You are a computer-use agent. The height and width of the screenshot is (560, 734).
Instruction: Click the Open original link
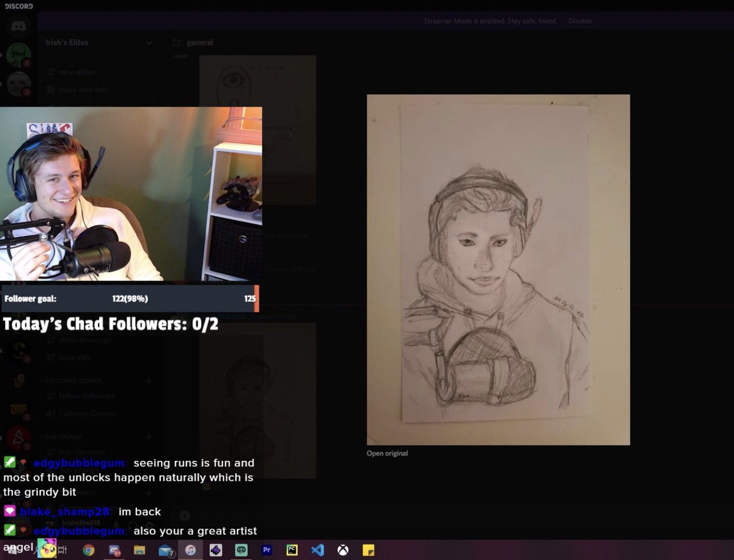(387, 454)
